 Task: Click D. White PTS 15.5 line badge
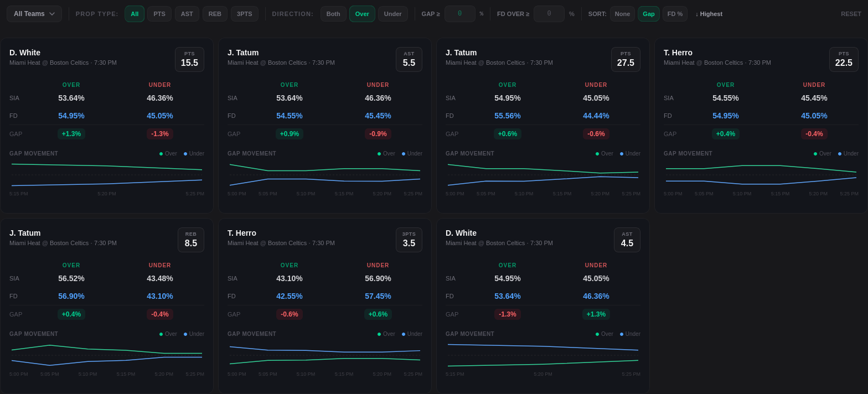[x=189, y=59]
